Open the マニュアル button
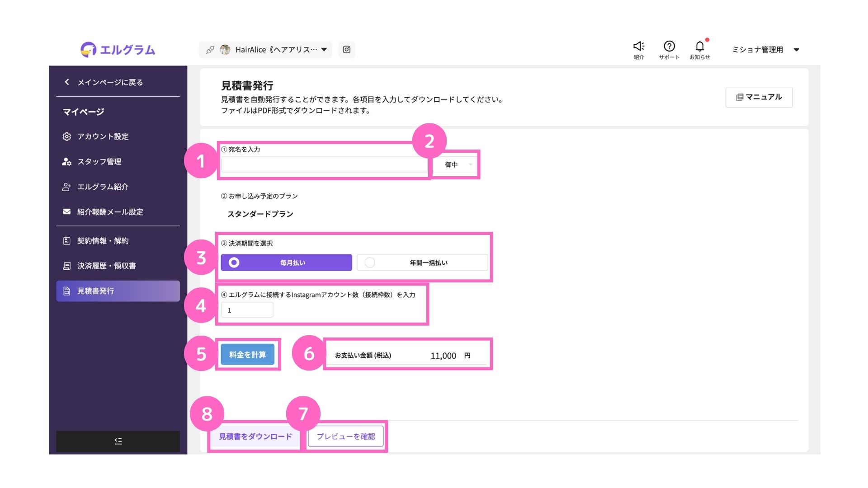This screenshot has width=868, height=488. (759, 97)
